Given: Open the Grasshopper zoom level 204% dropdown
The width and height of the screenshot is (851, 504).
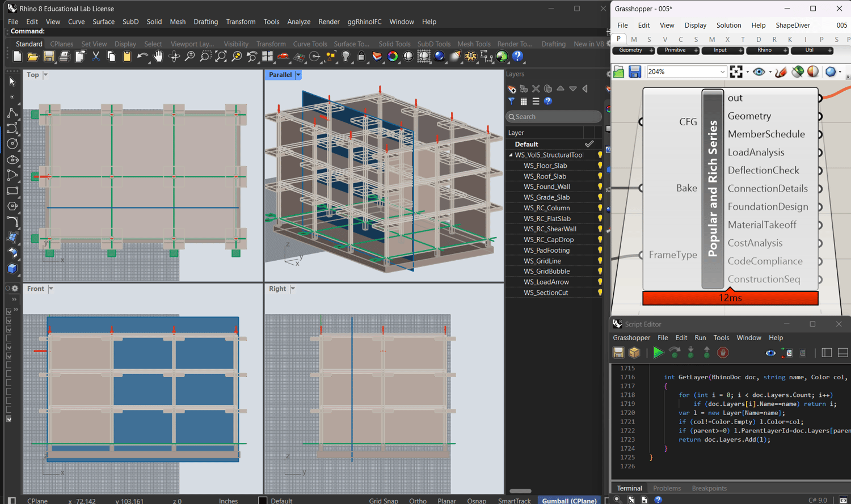Looking at the screenshot, I should click(x=722, y=72).
